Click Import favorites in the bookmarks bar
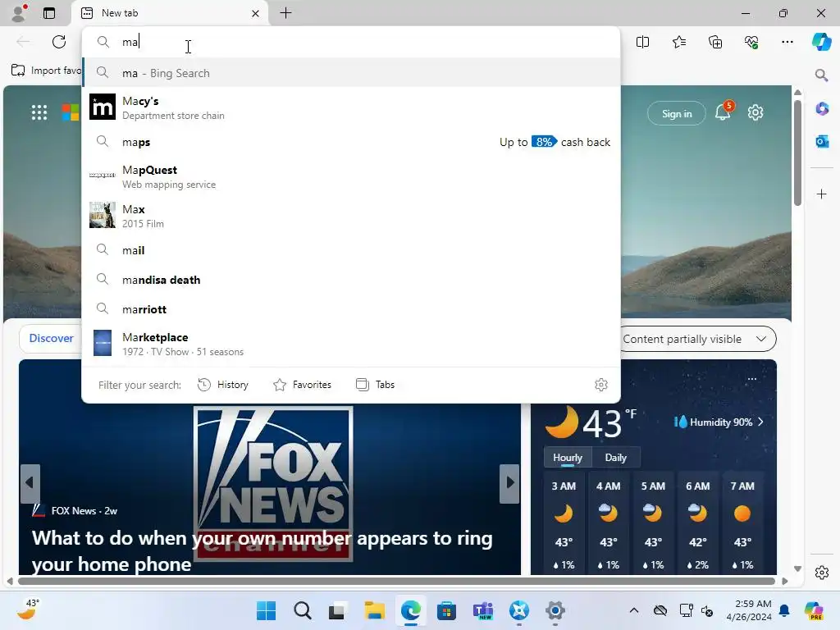This screenshot has height=630, width=840. [46, 71]
